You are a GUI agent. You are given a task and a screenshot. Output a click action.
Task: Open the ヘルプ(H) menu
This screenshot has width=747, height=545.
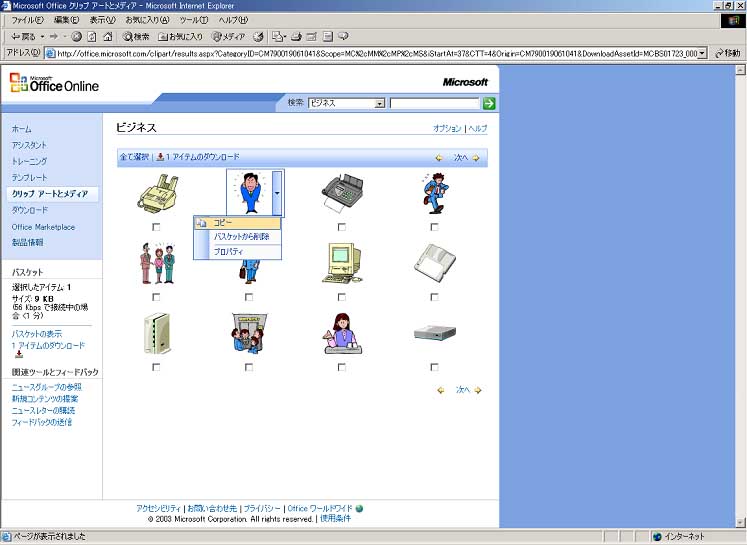(233, 20)
